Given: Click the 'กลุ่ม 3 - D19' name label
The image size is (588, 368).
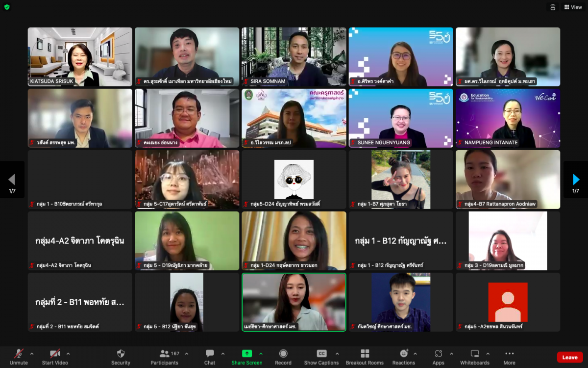Looking at the screenshot, I should [490, 265].
